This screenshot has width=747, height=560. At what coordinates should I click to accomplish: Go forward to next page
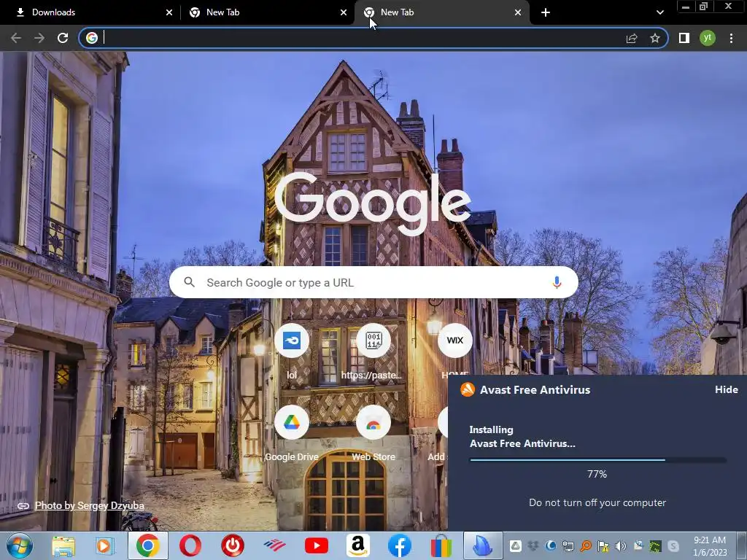39,38
